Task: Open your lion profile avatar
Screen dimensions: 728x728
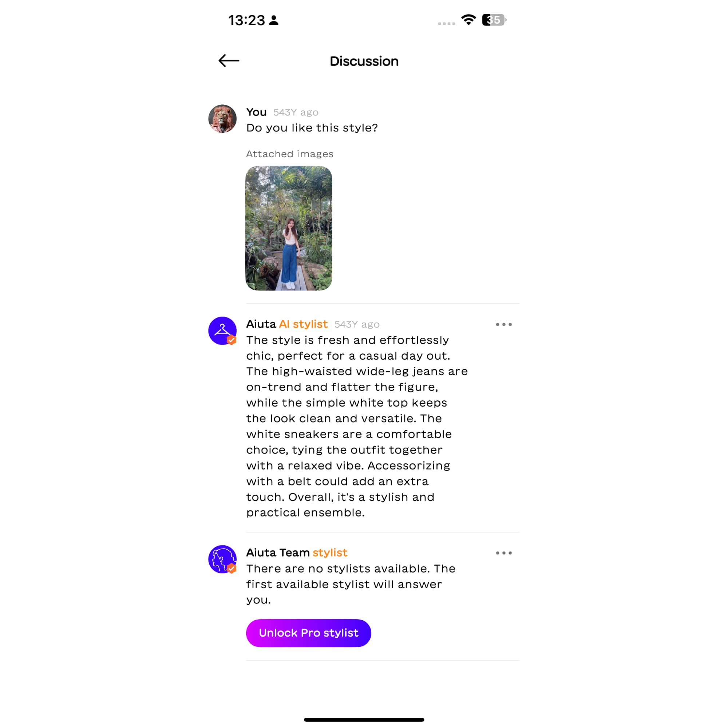Action: click(222, 119)
